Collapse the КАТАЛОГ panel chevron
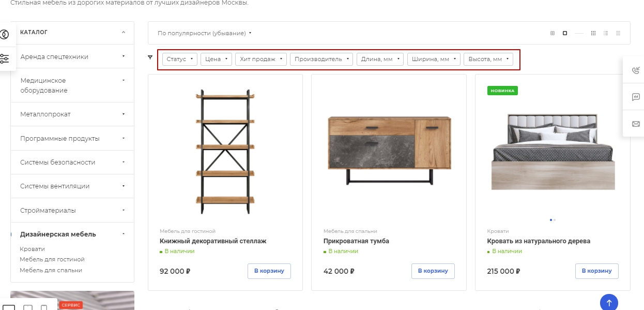644x310 pixels. 124,32
